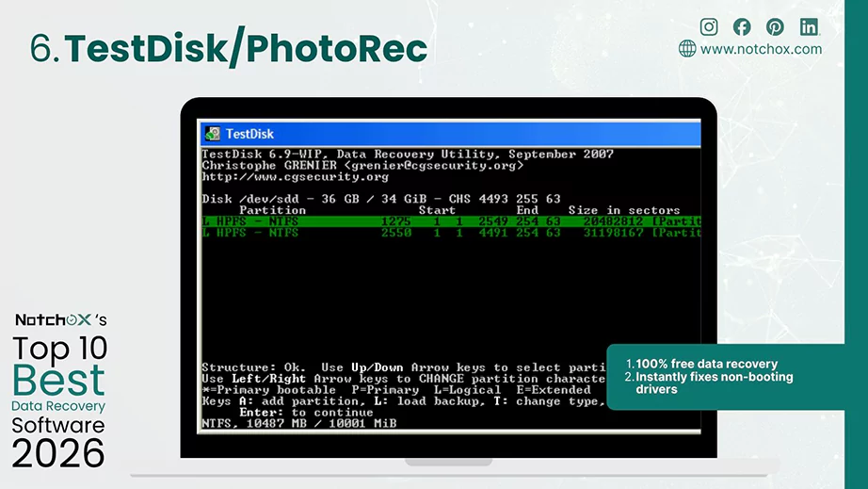Click the '*=Primary bootable' legend line
Screen dimensions: 868x489
pos(395,390)
